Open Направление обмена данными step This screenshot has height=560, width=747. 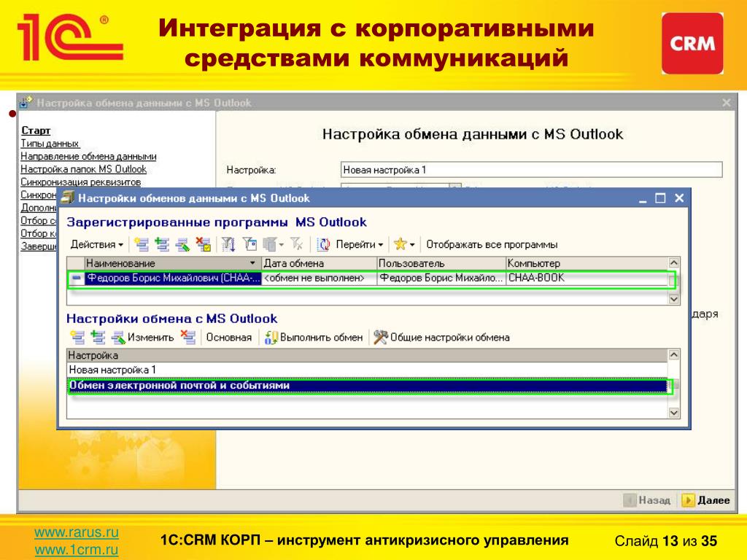(88, 156)
